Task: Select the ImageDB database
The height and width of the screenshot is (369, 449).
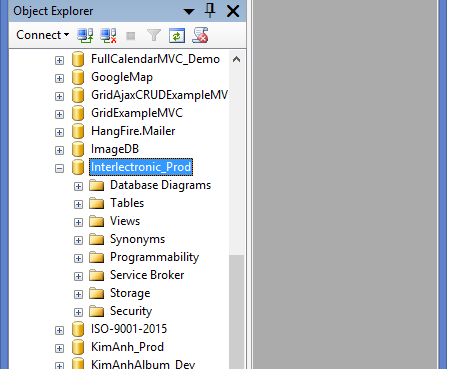Action: click(115, 149)
